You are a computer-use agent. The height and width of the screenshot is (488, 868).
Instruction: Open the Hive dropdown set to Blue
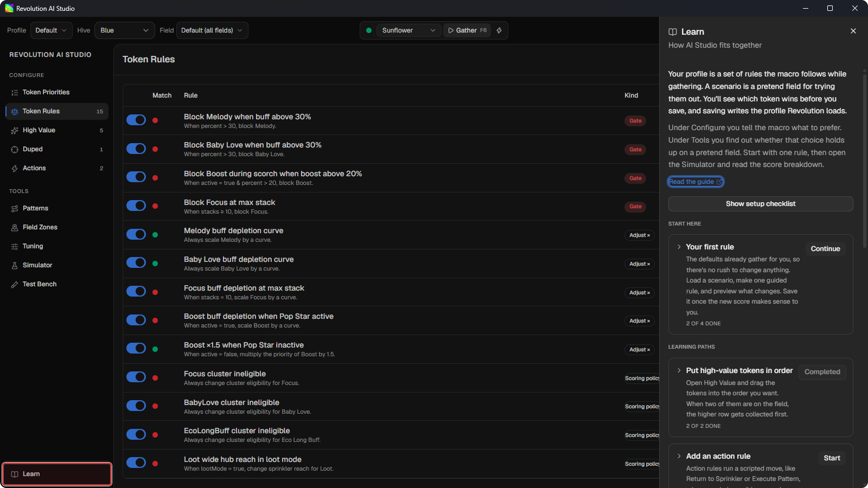point(124,30)
